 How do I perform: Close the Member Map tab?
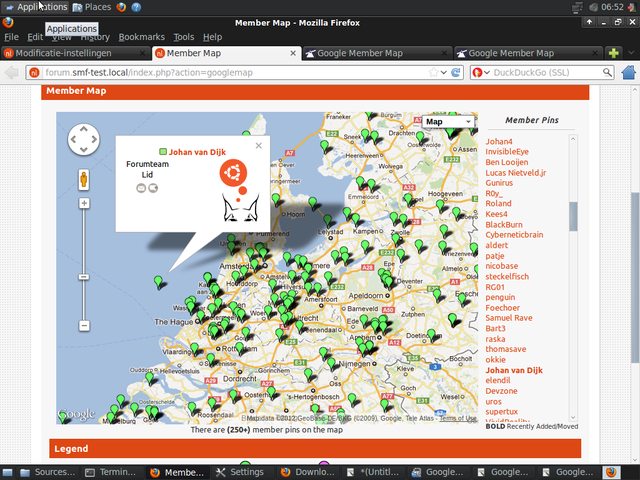tap(293, 53)
